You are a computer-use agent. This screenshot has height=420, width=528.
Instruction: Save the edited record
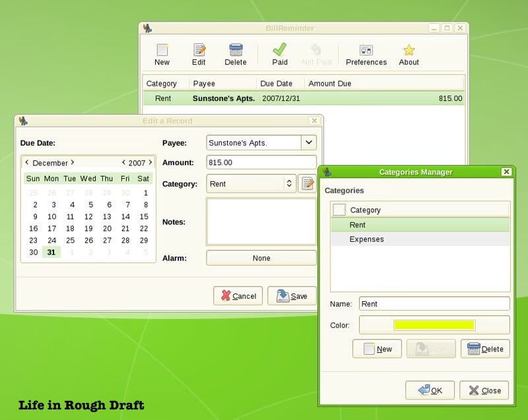(292, 296)
